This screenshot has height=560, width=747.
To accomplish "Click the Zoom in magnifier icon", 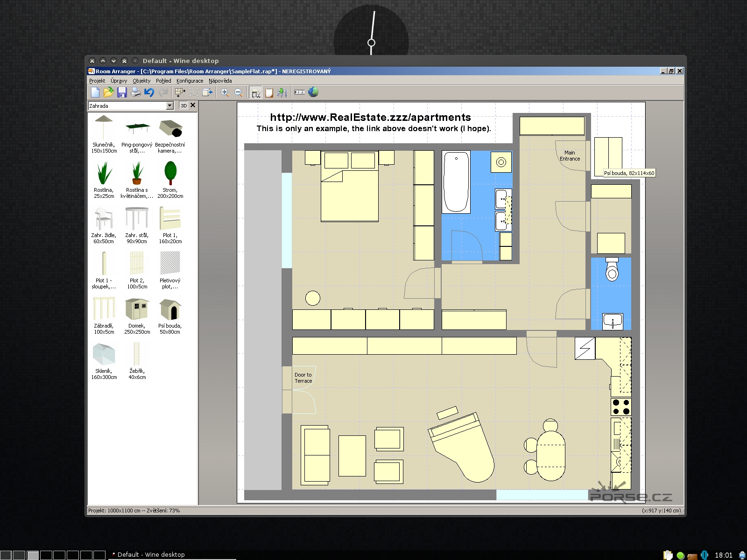I will (225, 92).
